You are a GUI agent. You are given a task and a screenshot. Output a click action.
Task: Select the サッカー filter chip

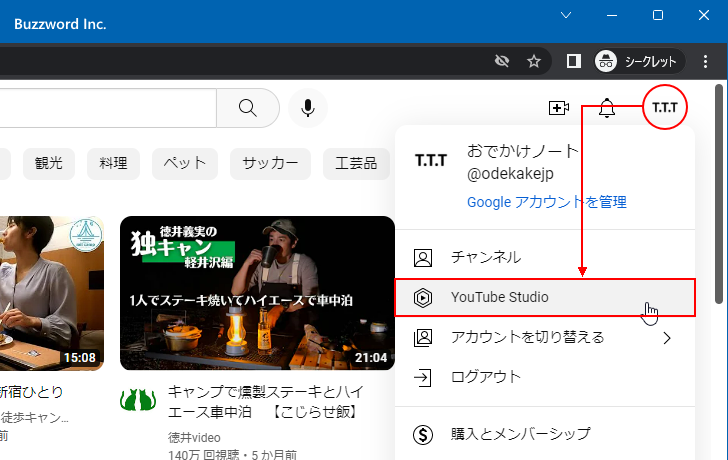270,163
